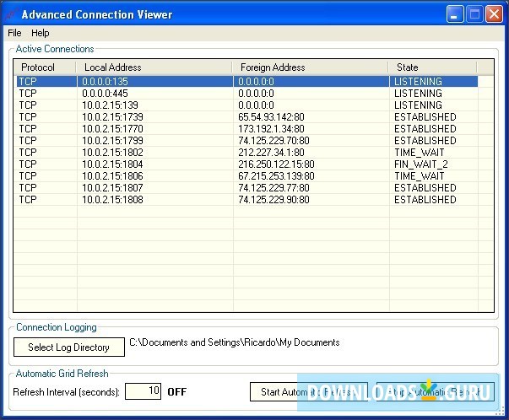Open the Help menu
This screenshot has height=420, width=509.
point(41,33)
